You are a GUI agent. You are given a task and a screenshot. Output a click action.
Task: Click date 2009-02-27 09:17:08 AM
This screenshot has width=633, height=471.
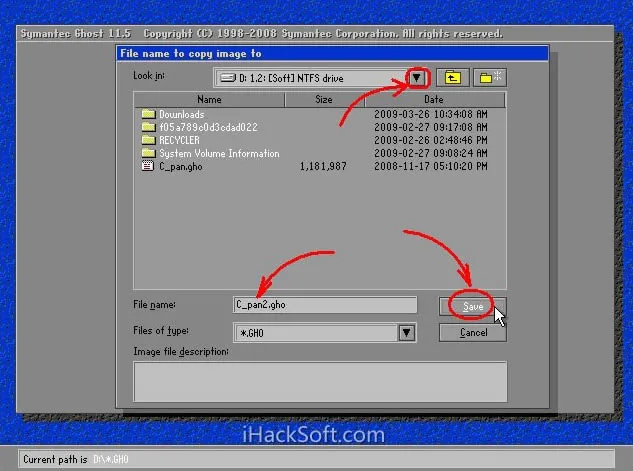(431, 127)
